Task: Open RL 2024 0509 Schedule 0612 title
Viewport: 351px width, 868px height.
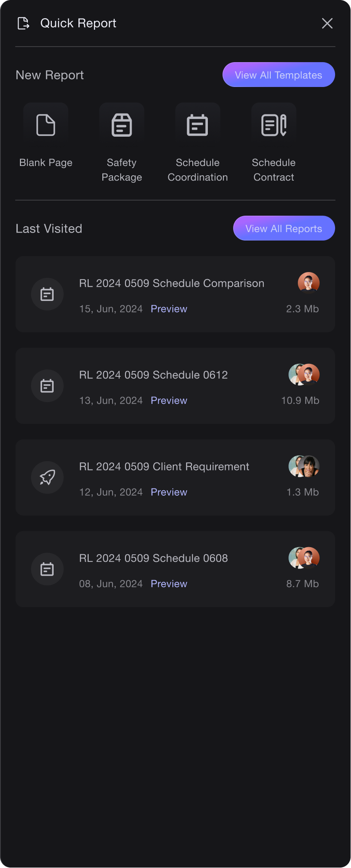Action: [153, 375]
